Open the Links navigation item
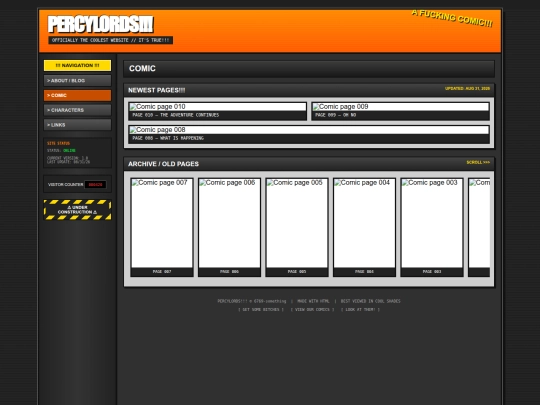This screenshot has height=405, width=540. click(x=77, y=125)
